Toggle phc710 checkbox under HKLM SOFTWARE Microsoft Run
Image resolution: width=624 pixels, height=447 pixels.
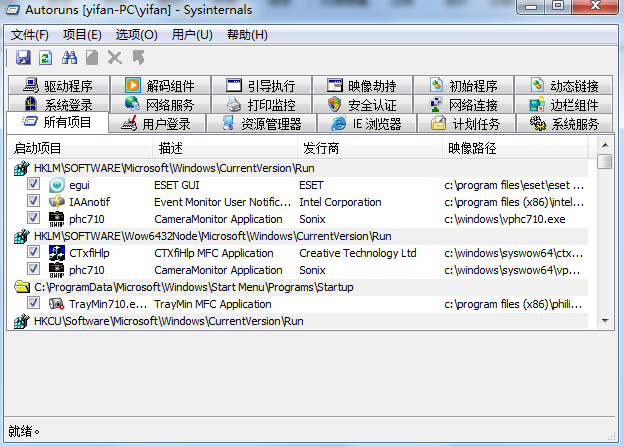pyautogui.click(x=33, y=218)
